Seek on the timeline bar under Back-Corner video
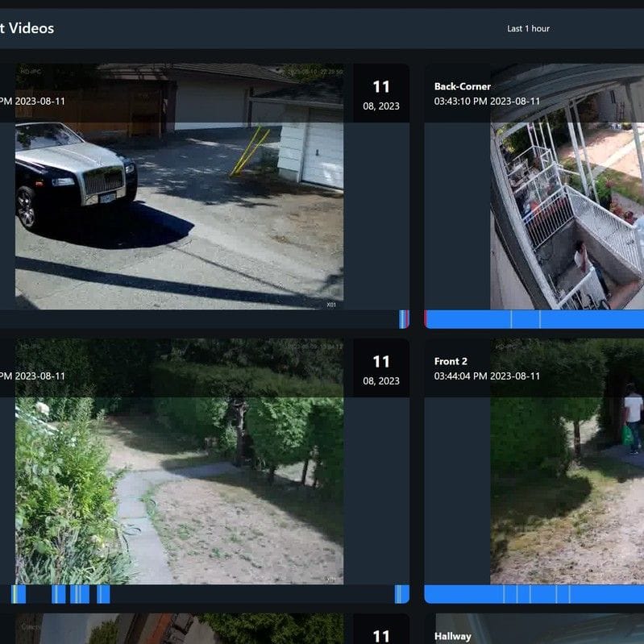This screenshot has width=644, height=644. [x=534, y=319]
